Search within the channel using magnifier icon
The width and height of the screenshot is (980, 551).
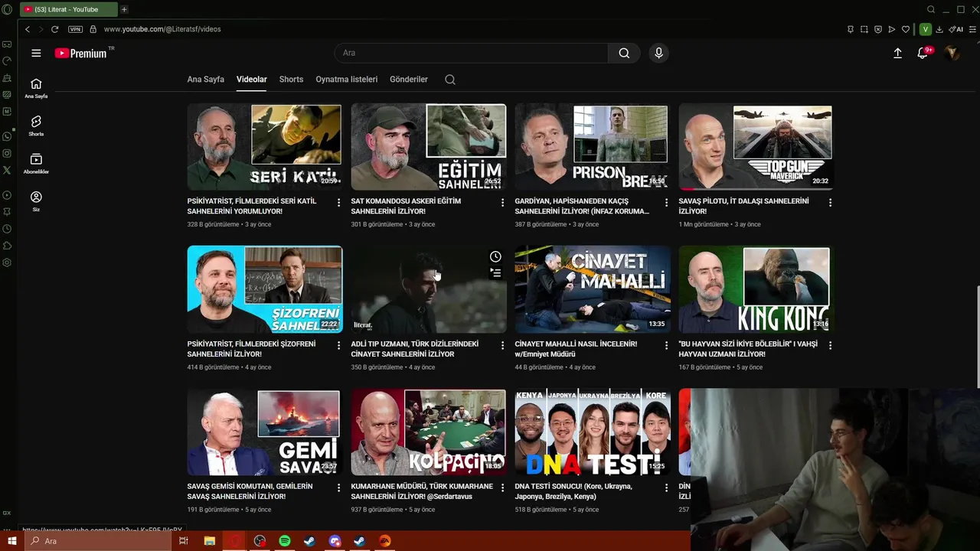450,80
